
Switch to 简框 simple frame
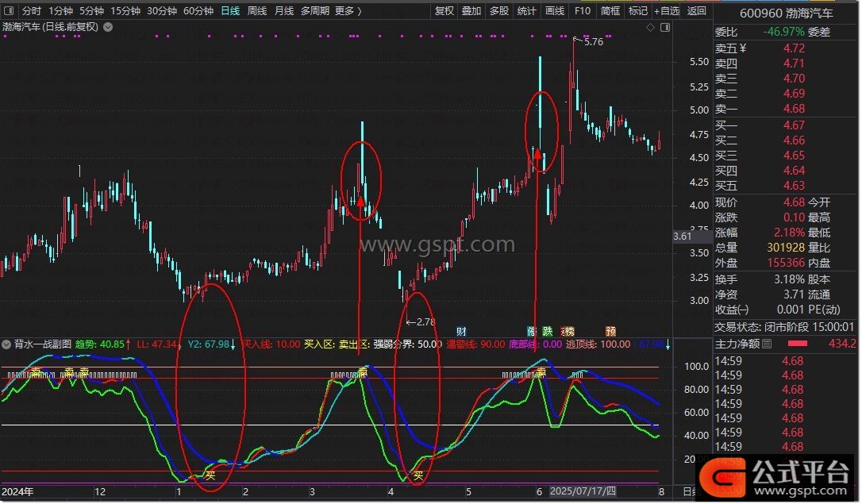pos(610,10)
